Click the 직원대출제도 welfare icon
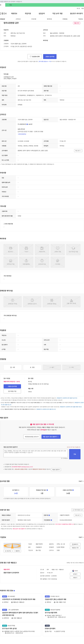This screenshot has width=84, height=644. pos(26,262)
